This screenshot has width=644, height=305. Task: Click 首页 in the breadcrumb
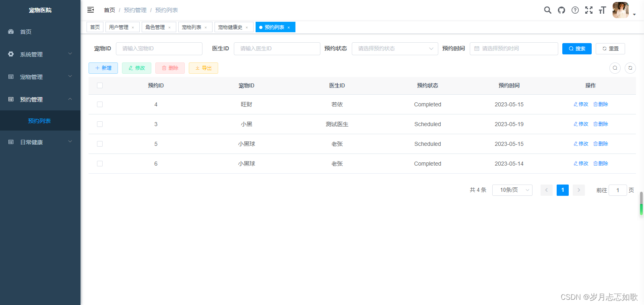click(x=109, y=10)
